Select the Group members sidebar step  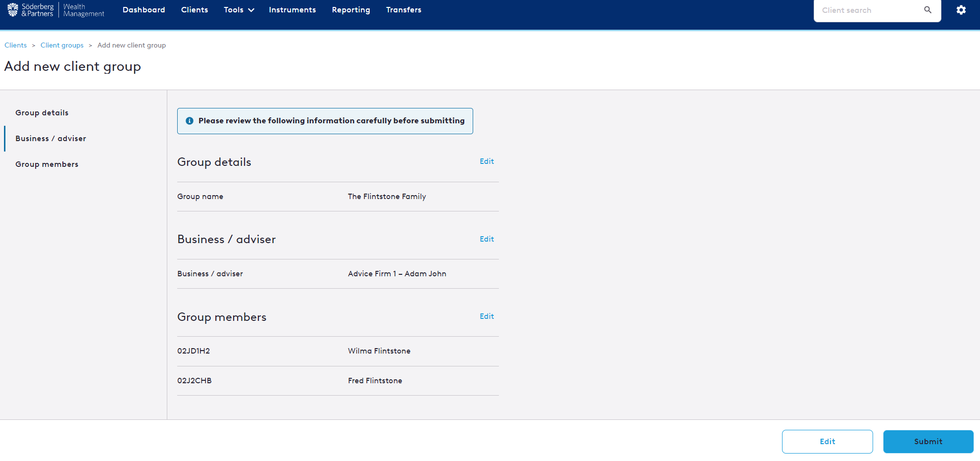pyautogui.click(x=47, y=164)
